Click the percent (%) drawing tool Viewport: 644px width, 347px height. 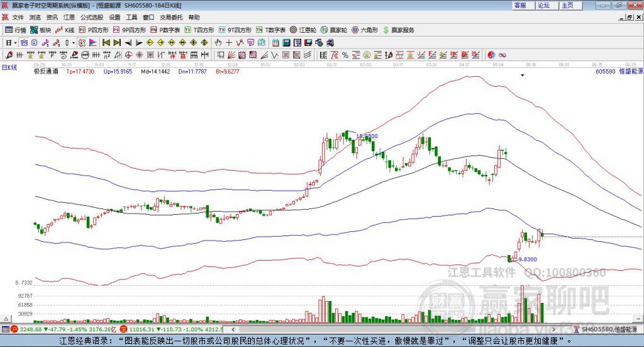point(345,55)
